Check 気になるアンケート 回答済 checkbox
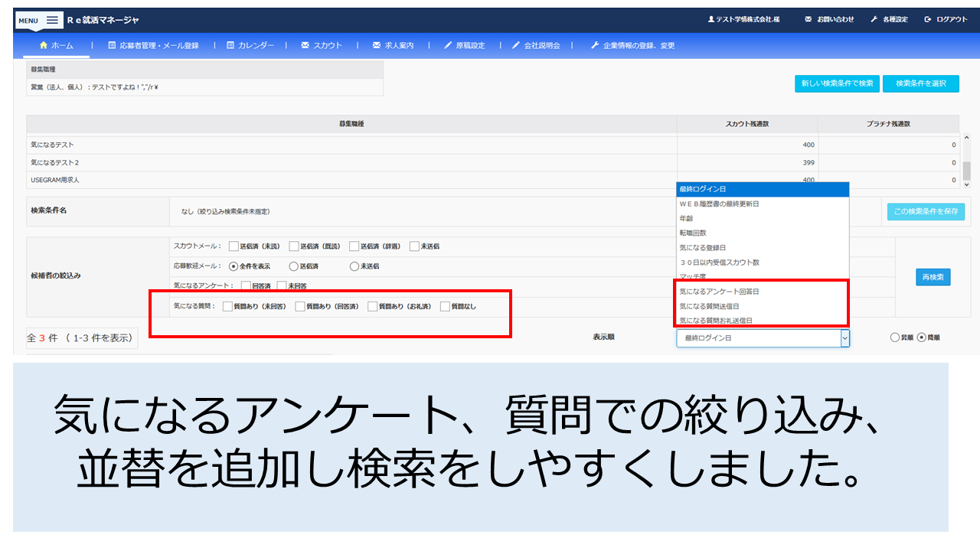 coord(246,286)
